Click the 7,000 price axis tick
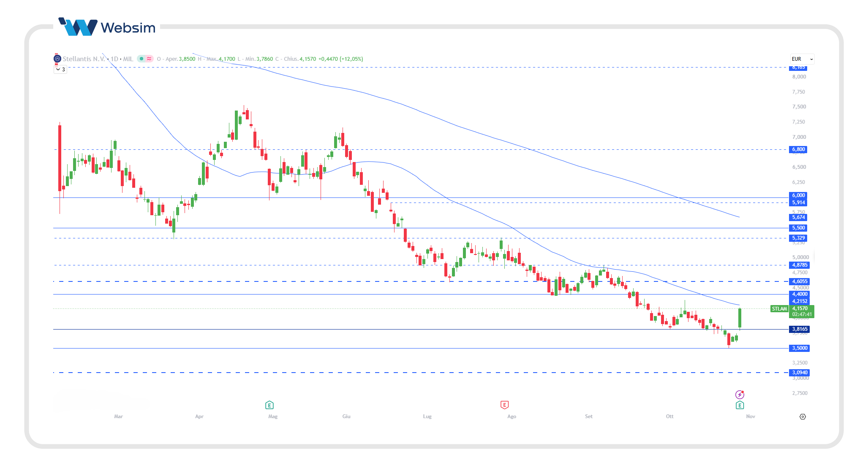This screenshot has height=473, width=868. click(799, 137)
